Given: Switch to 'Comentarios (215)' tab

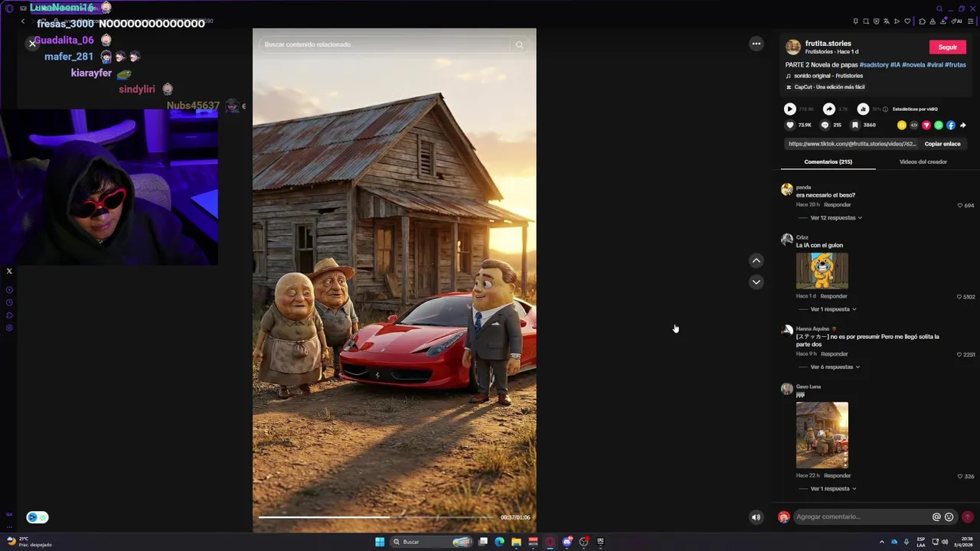Looking at the screenshot, I should tap(828, 162).
